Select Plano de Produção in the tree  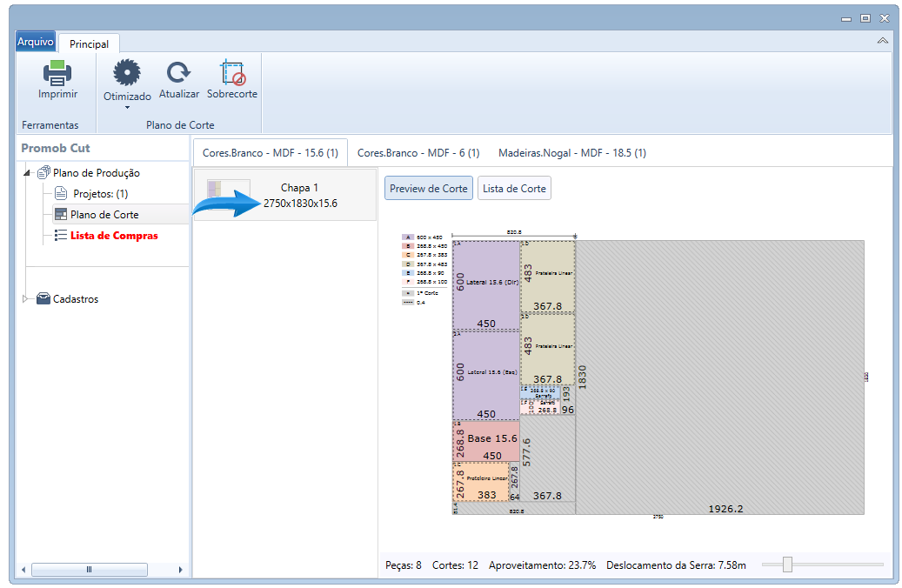tap(96, 172)
